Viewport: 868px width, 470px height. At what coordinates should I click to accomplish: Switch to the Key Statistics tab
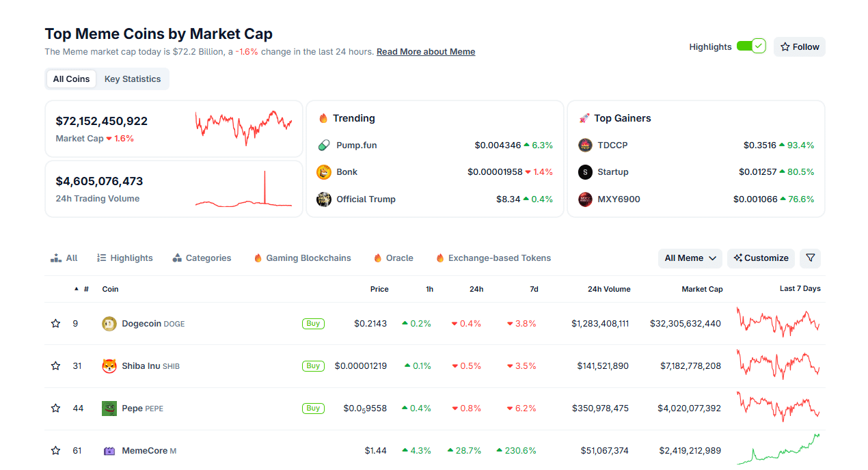pyautogui.click(x=132, y=79)
